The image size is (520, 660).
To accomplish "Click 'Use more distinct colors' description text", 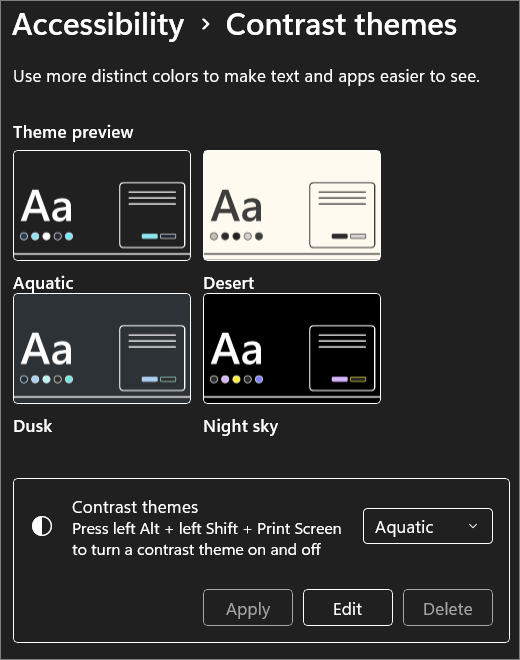I will pyautogui.click(x=246, y=77).
